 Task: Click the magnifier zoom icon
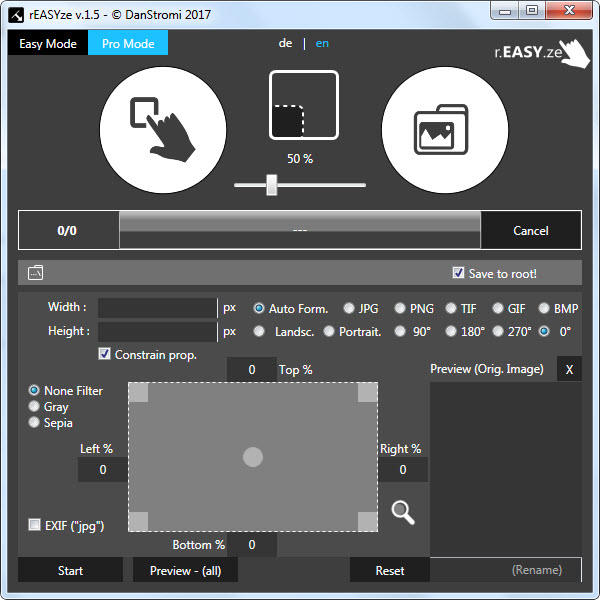pos(403,512)
